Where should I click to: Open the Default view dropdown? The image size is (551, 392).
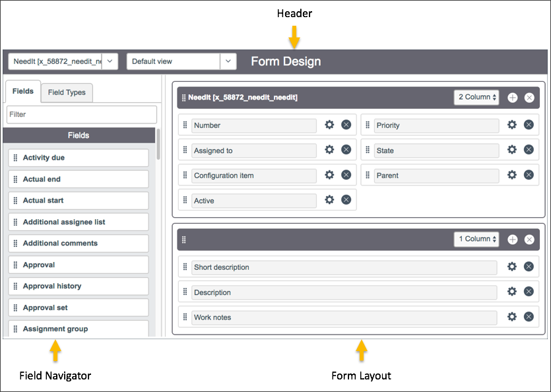coord(228,61)
